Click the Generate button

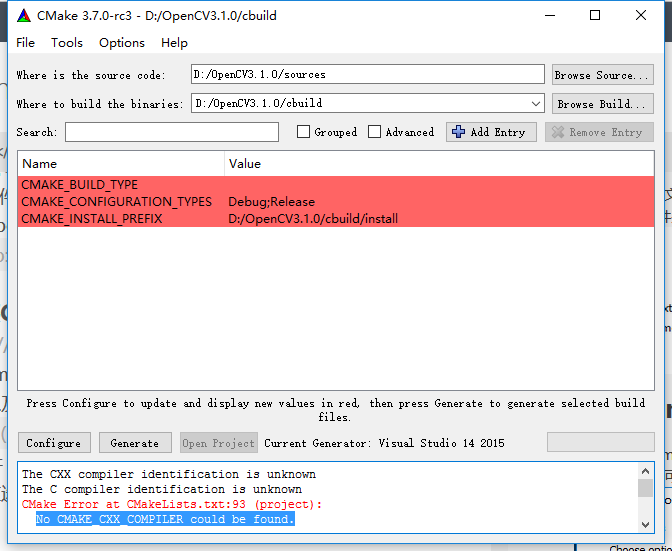tap(135, 443)
